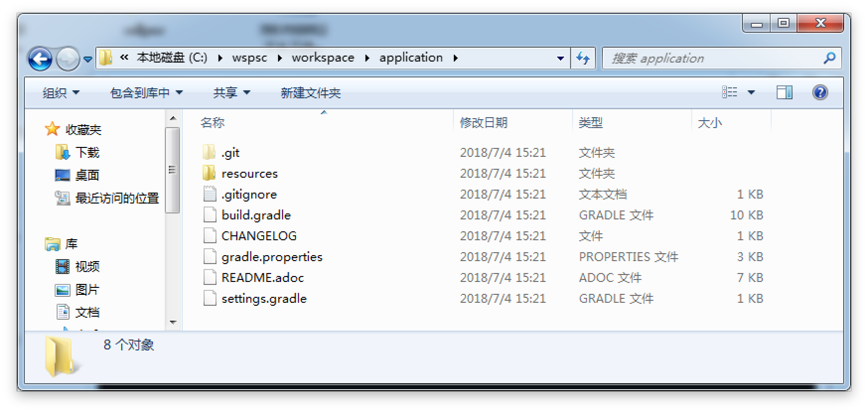
Task: Click workspace in the address breadcrumb
Action: click(323, 58)
